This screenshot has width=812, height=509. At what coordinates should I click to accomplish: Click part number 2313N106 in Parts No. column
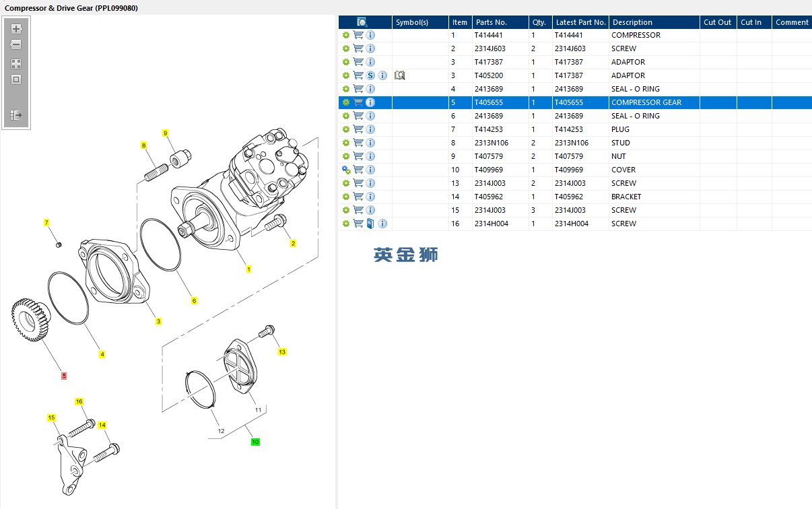coord(500,143)
